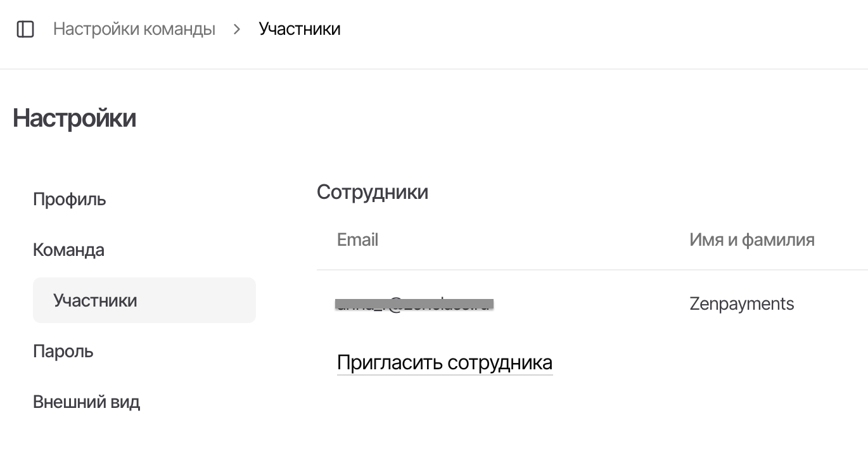Click the row gap between email and Zenpayments
The width and height of the screenshot is (868, 451).
(x=589, y=304)
